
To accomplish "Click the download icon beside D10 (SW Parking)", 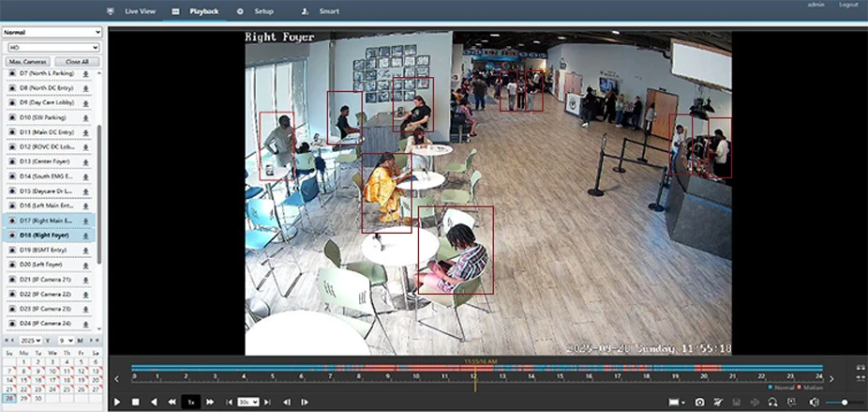I will [85, 117].
